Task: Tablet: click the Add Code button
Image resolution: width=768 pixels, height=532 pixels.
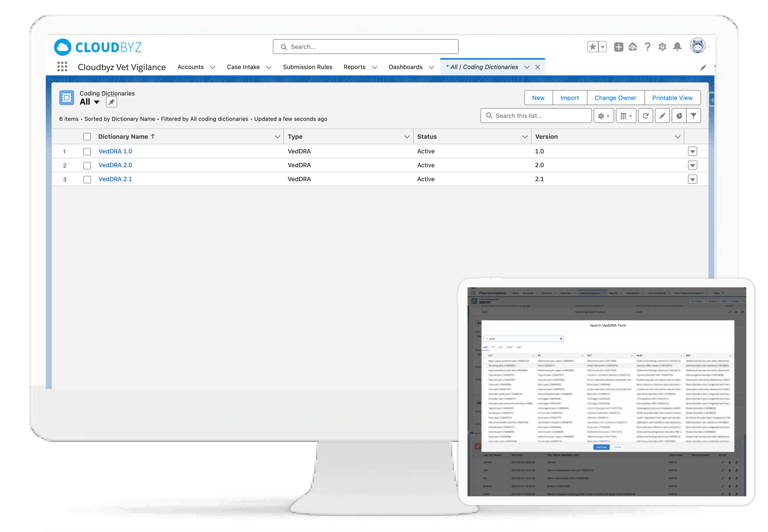Action: click(601, 447)
